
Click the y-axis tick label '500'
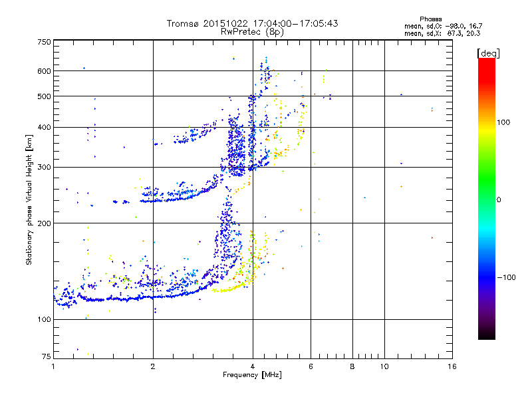point(44,96)
